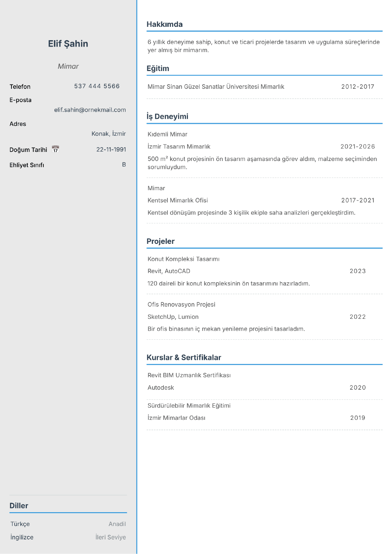
Task: Click the Anadil proficiency level
Action: click(x=117, y=524)
